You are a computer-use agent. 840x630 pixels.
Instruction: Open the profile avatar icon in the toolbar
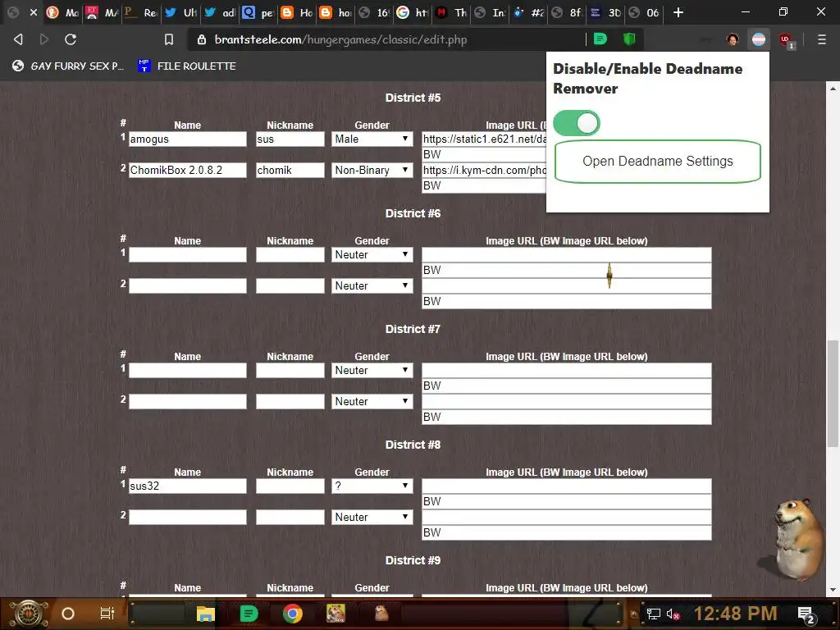pos(733,39)
